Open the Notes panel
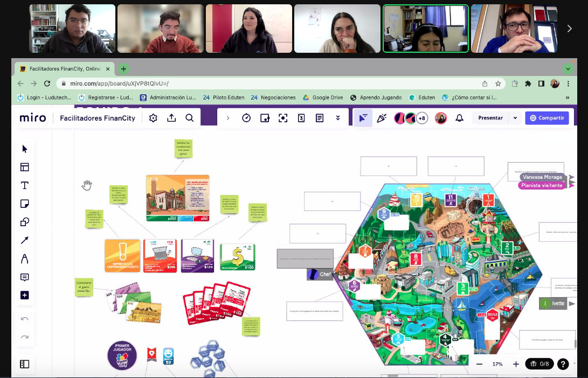The width and height of the screenshot is (588, 378). click(320, 118)
